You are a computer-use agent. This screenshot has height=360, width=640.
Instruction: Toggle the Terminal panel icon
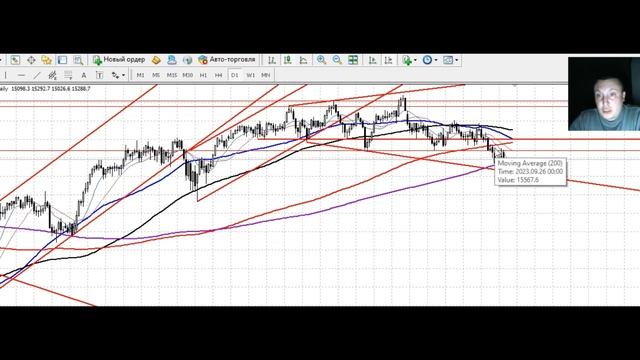click(x=62, y=60)
